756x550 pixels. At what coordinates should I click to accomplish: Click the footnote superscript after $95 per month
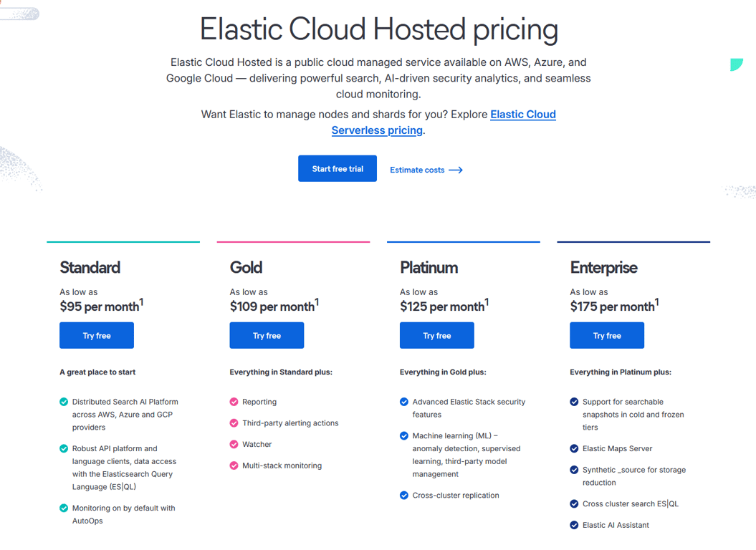tap(141, 302)
